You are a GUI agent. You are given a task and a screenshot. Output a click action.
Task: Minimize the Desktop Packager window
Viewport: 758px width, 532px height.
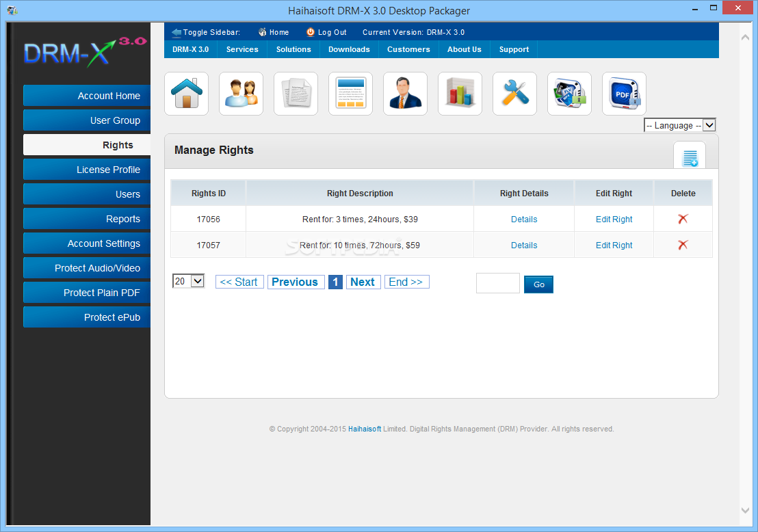(694, 8)
